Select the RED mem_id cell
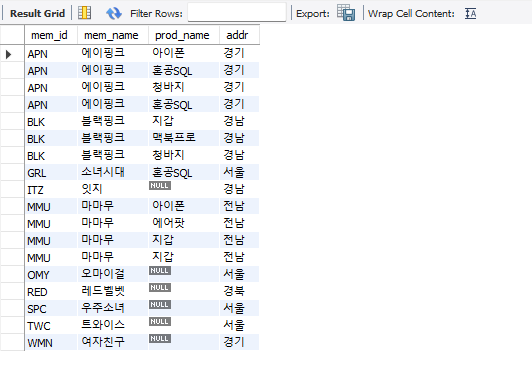Viewport: 532px width, 372px height. [x=51, y=291]
